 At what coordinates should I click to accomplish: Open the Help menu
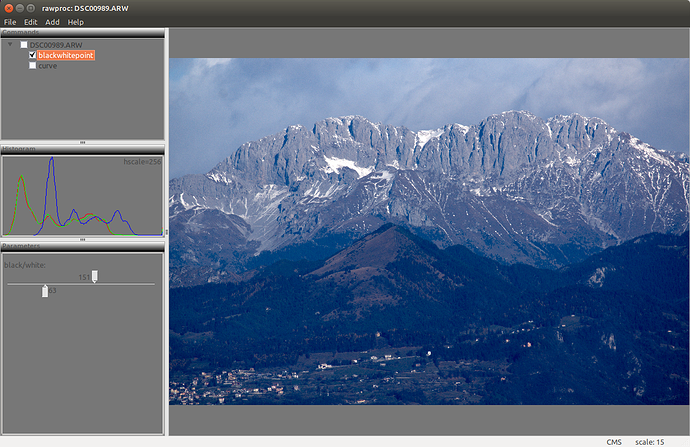(75, 22)
